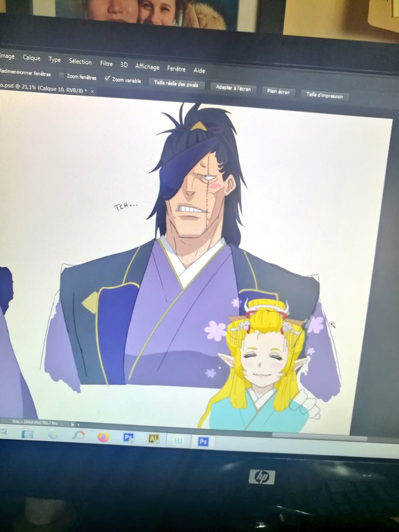
Task: Open the Image menu
Action: pyautogui.click(x=7, y=56)
